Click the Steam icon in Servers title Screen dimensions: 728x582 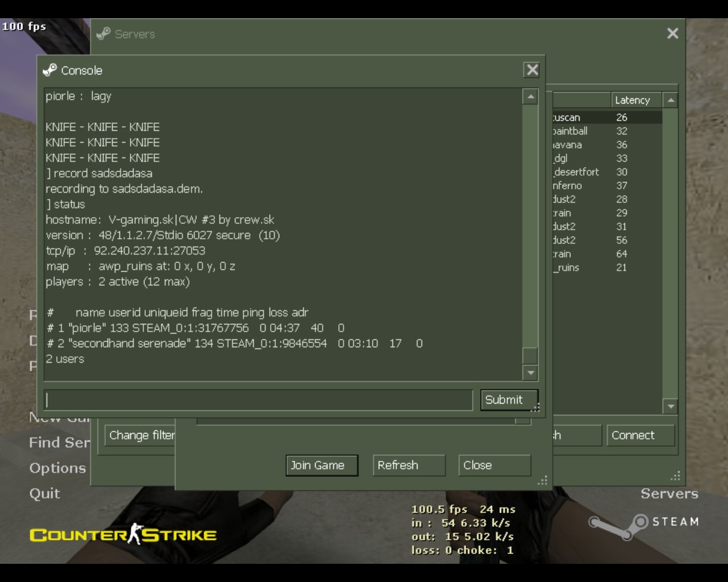[104, 34]
